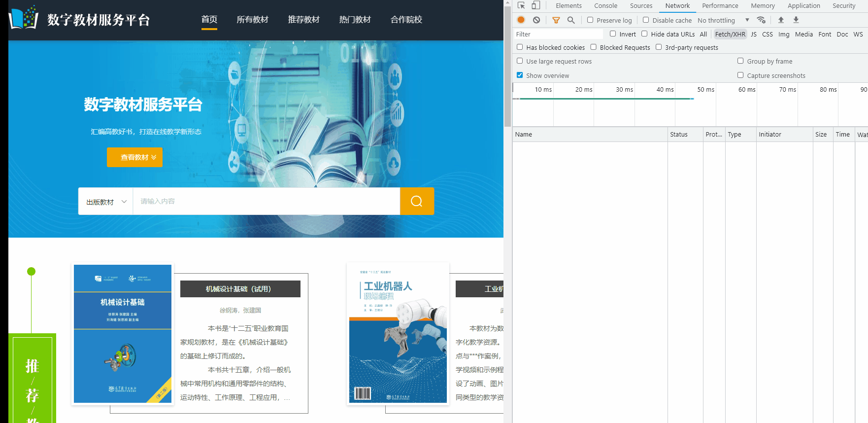
Task: Clear the network log
Action: (x=536, y=20)
